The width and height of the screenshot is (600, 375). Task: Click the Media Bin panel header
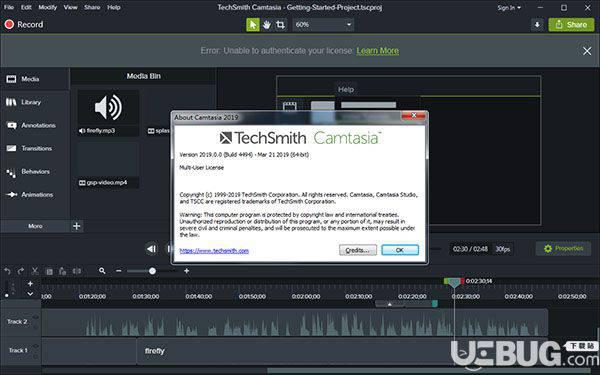coord(143,76)
